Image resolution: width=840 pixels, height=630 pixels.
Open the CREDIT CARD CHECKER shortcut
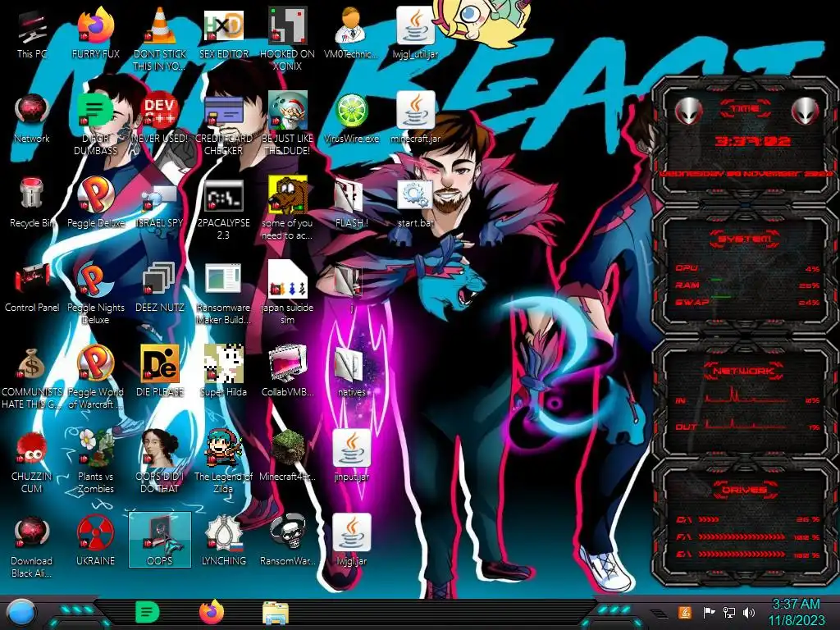point(223,125)
